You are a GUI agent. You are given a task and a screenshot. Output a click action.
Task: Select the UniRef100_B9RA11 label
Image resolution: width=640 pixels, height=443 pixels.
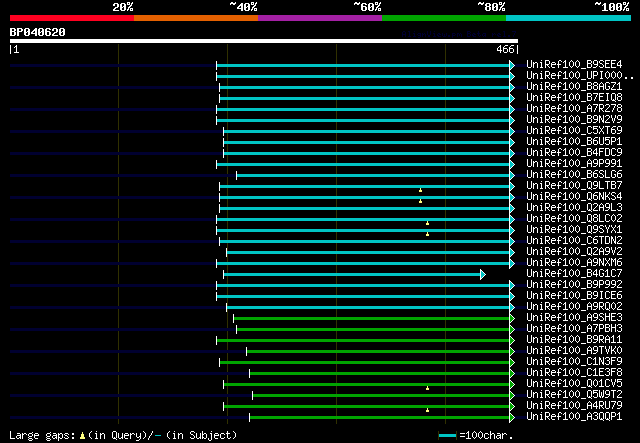(574, 340)
